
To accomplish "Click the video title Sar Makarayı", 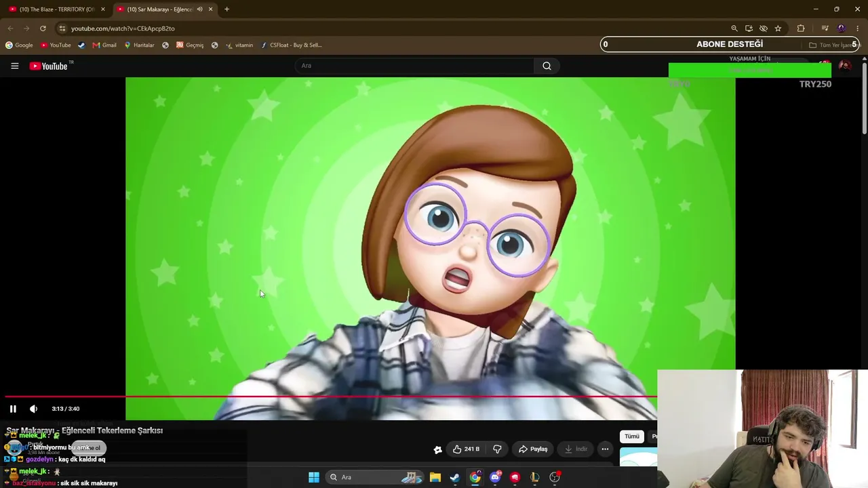I will tap(85, 430).
